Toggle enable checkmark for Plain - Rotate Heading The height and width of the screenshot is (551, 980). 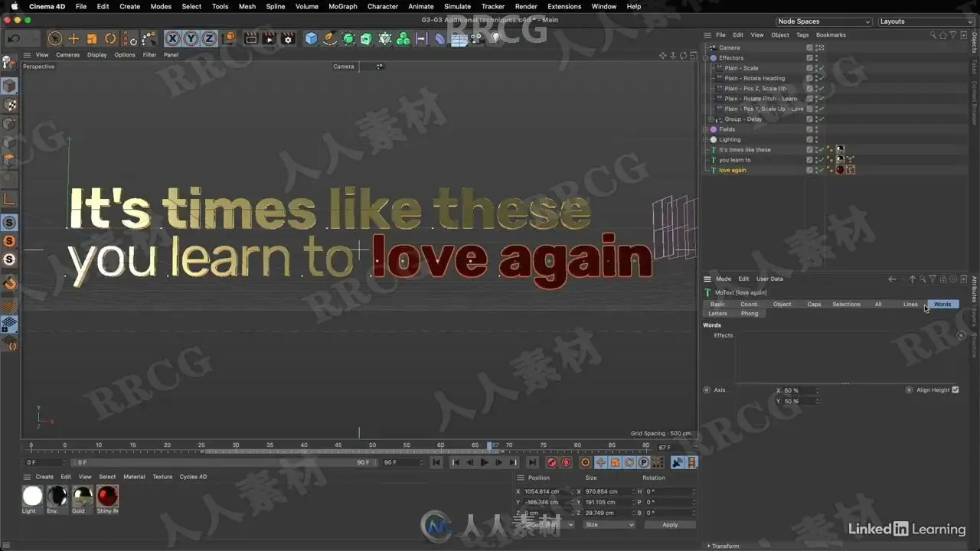pyautogui.click(x=822, y=78)
